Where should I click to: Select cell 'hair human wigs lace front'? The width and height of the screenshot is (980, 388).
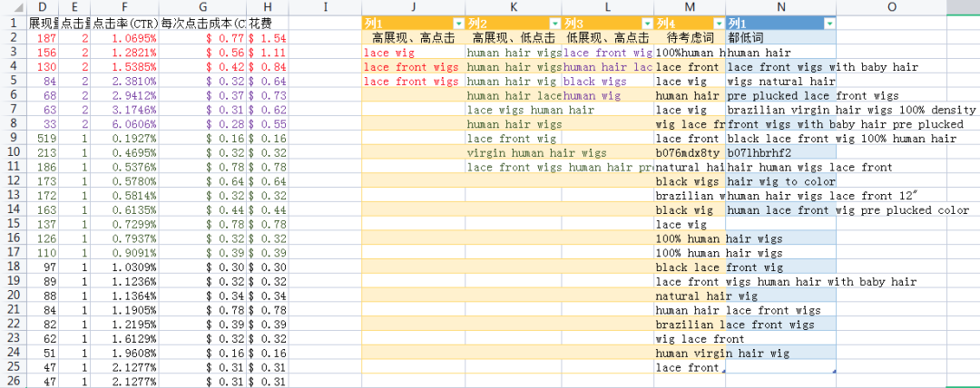click(780, 168)
